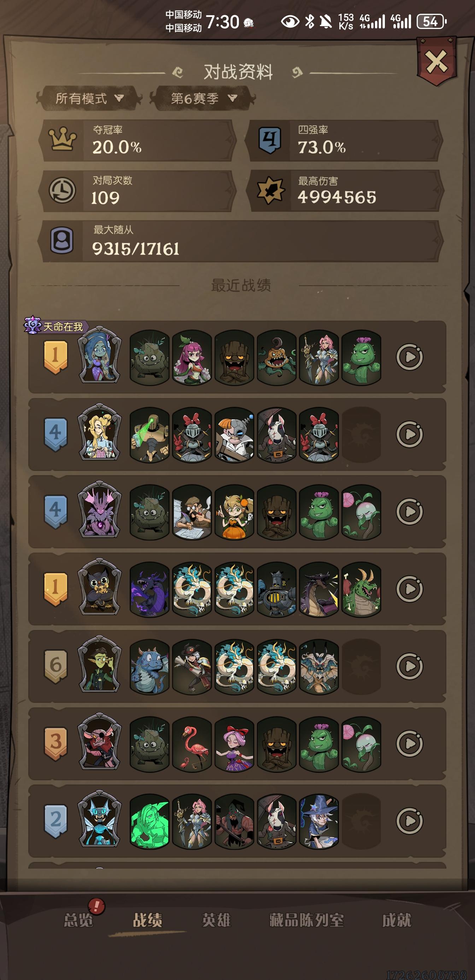Tap the clock icon for 对局次数
The image size is (475, 980).
[x=62, y=190]
